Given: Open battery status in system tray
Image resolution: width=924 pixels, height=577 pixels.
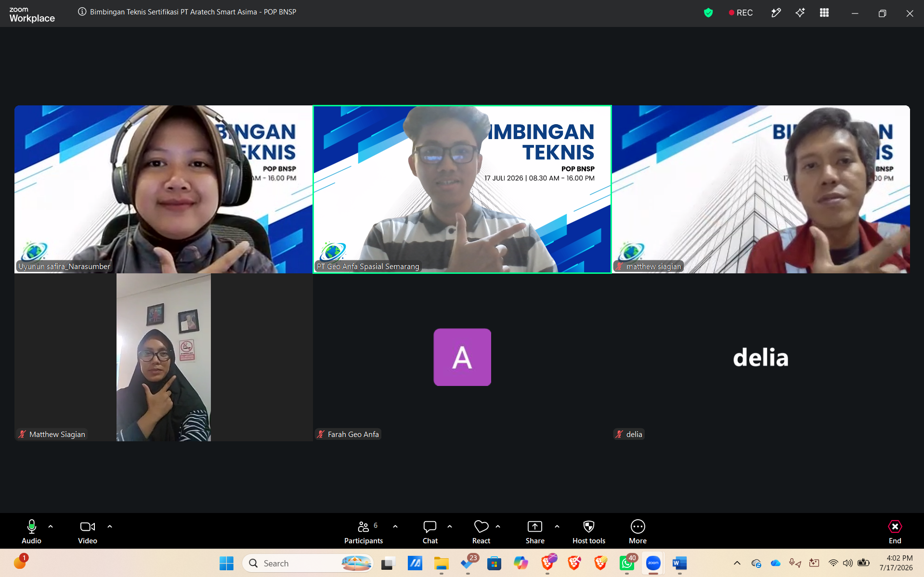Looking at the screenshot, I should tap(863, 563).
